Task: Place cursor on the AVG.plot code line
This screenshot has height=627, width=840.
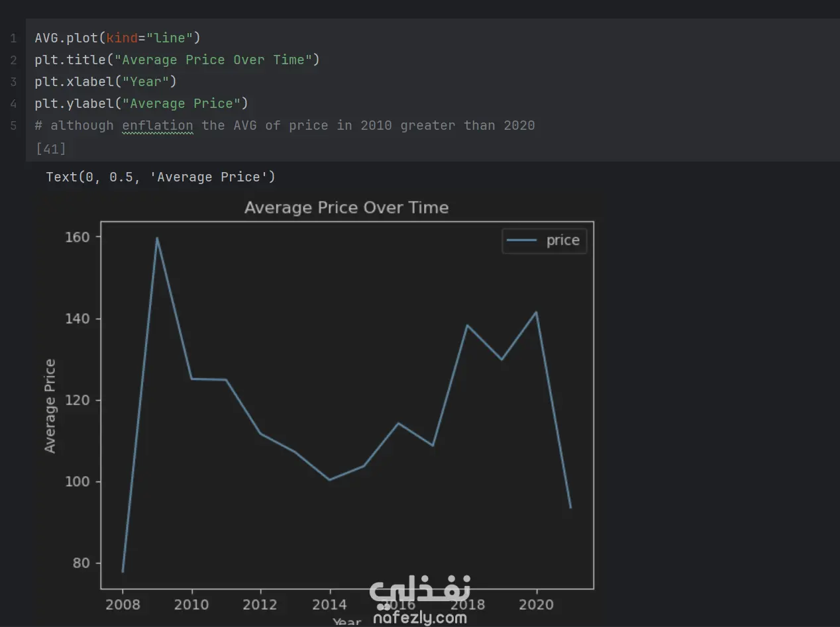Action: coord(117,38)
